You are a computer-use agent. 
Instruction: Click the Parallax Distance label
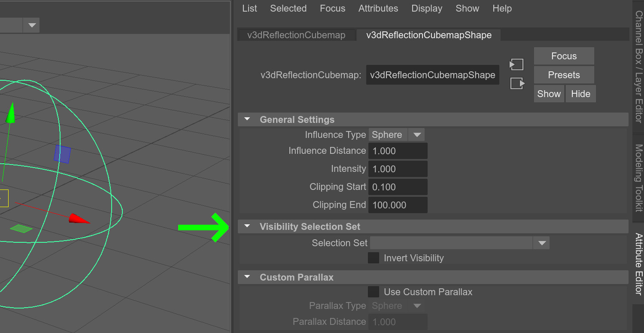tap(329, 322)
